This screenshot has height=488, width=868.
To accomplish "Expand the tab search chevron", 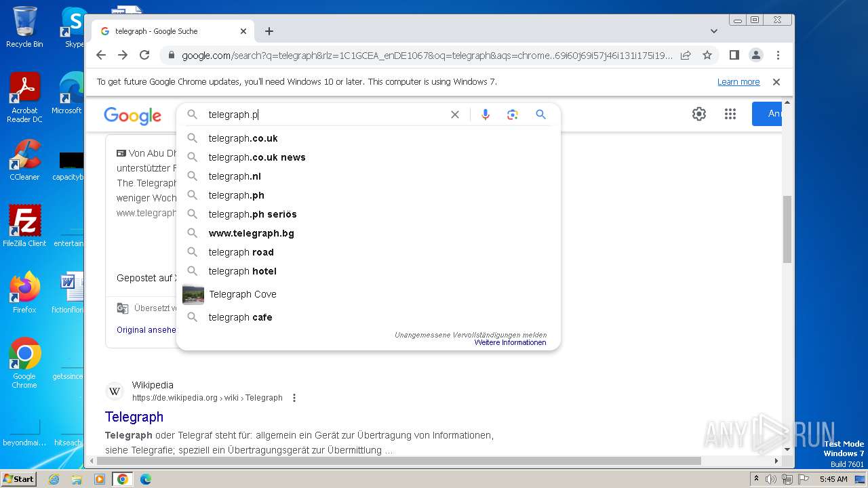I will click(714, 31).
